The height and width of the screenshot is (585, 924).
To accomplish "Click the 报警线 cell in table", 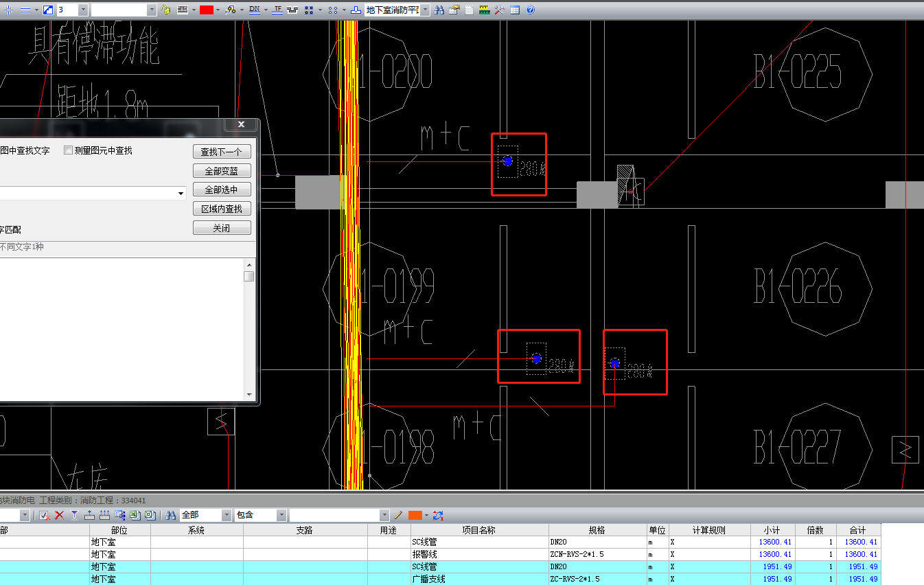I will click(479, 554).
